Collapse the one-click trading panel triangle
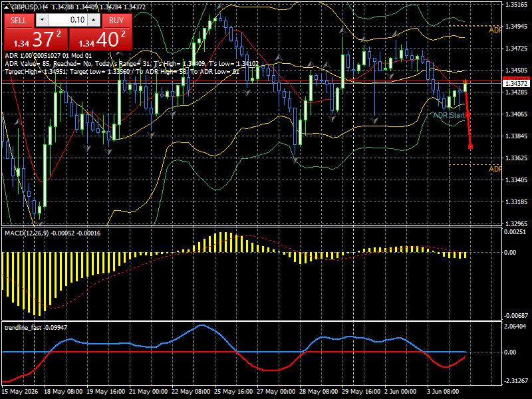The width and height of the screenshot is (532, 399). click(x=7, y=7)
